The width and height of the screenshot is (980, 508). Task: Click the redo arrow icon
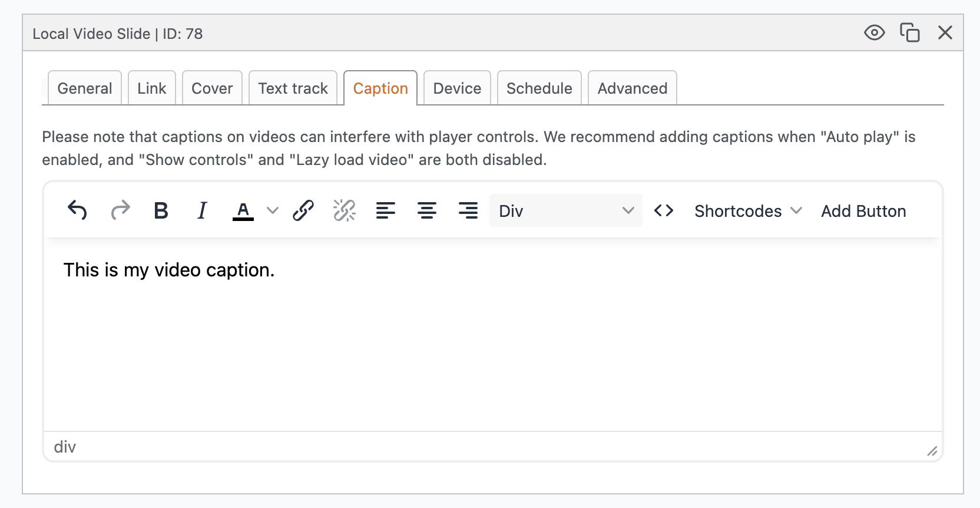120,210
